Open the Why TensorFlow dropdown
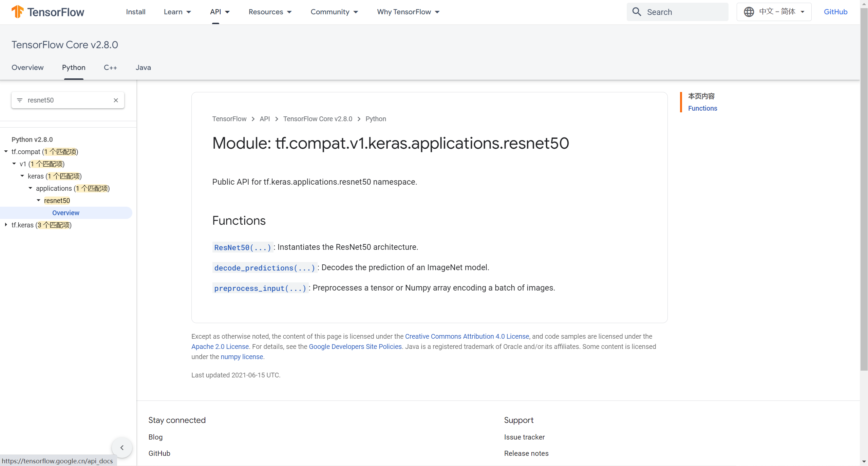This screenshot has height=466, width=868. pyautogui.click(x=408, y=12)
